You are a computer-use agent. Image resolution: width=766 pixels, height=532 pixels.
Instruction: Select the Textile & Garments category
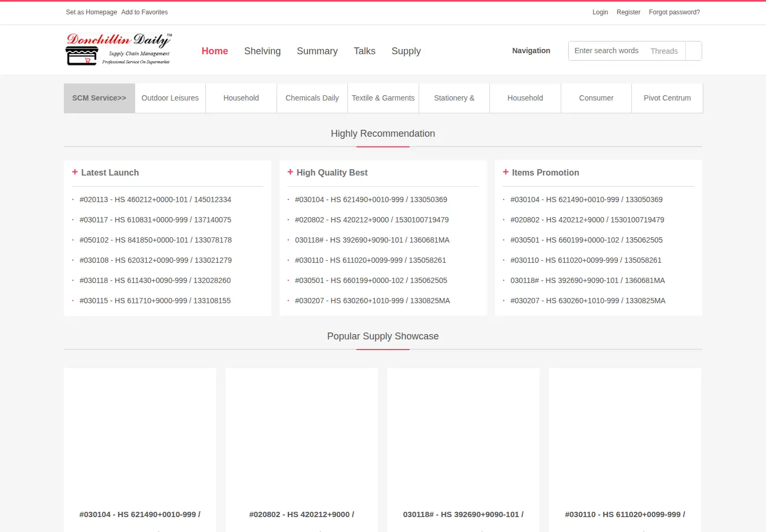[x=383, y=98]
